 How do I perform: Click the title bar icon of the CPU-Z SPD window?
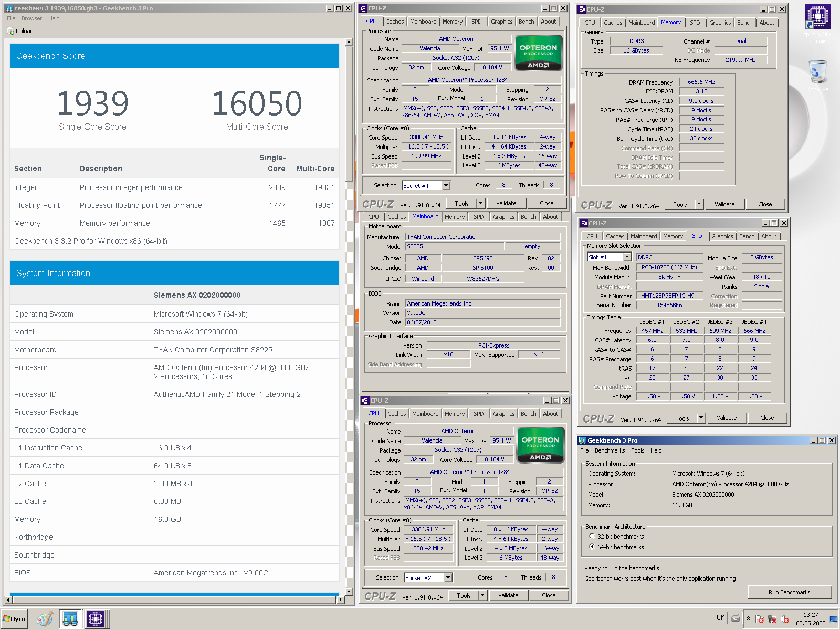point(584,223)
